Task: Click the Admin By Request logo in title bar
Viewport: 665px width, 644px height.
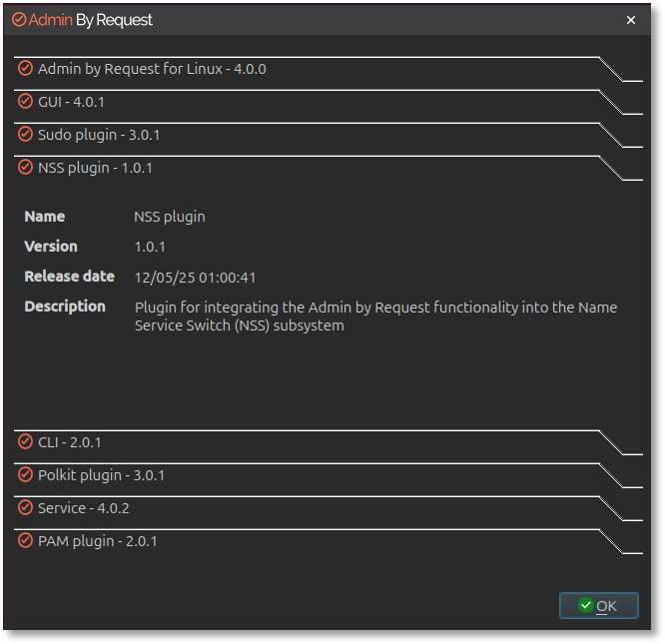Action: (x=82, y=20)
